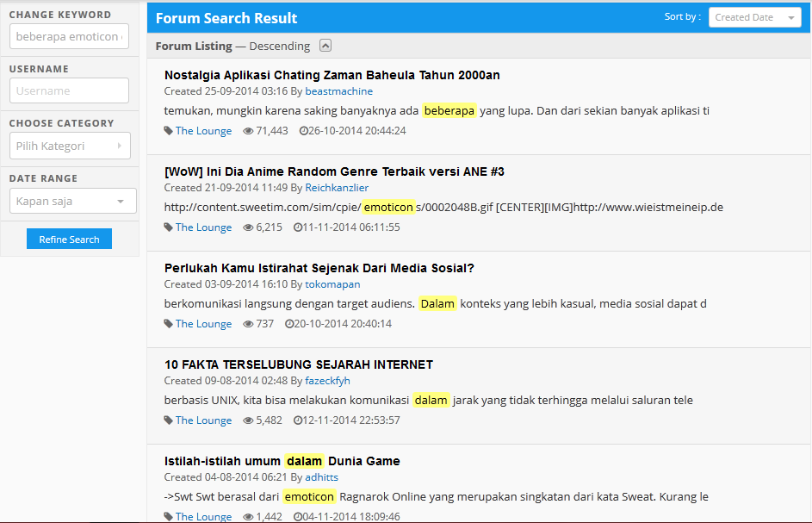Click views eye icon beside 1,442

click(249, 516)
